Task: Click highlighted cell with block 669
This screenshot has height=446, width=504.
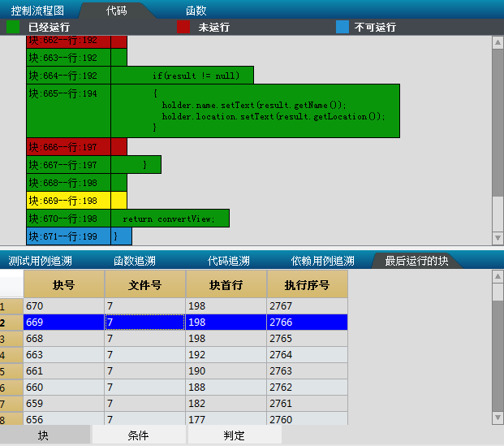Action: pyautogui.click(x=64, y=322)
